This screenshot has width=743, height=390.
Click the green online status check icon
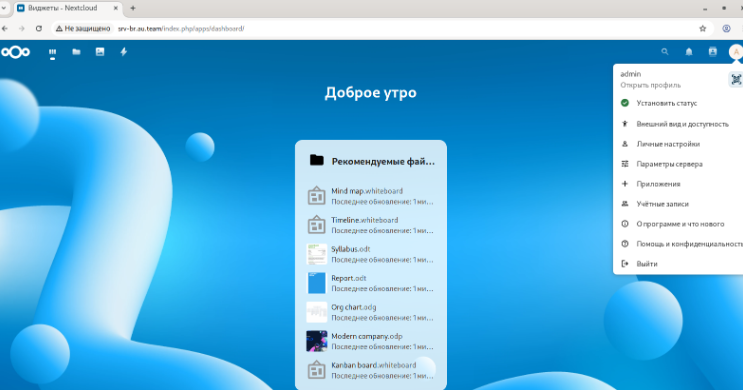coord(625,103)
